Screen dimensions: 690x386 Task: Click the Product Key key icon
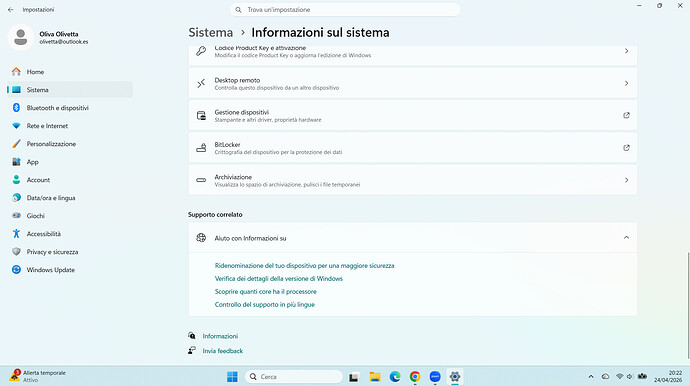coord(201,51)
